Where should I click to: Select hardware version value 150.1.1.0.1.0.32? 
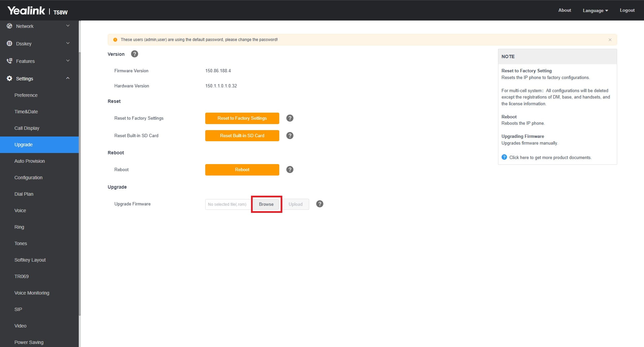(x=221, y=86)
